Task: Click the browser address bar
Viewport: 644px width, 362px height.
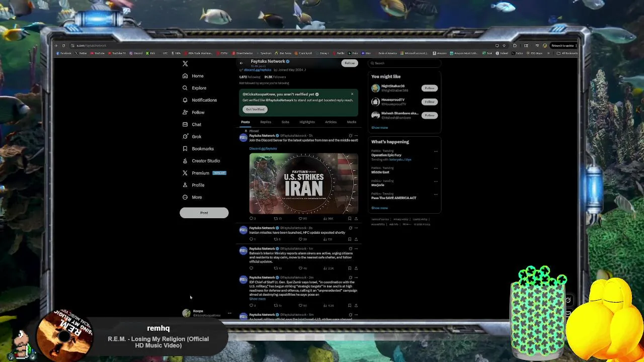Action: (x=282, y=46)
